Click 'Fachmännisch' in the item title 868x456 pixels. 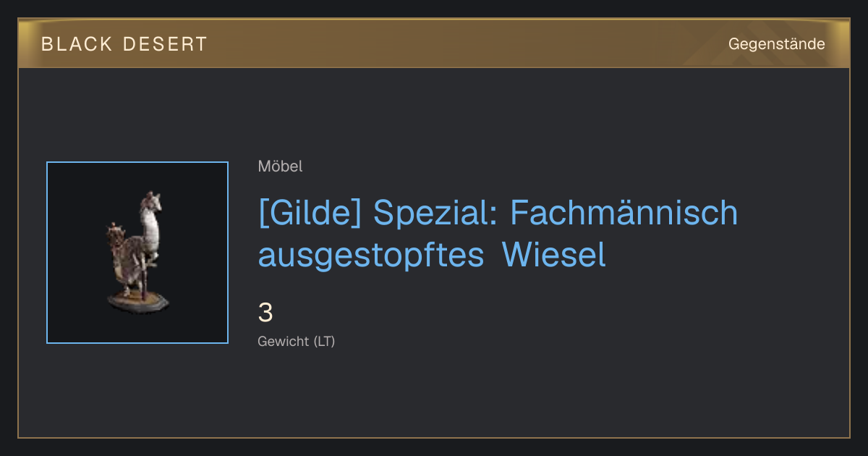tap(624, 213)
